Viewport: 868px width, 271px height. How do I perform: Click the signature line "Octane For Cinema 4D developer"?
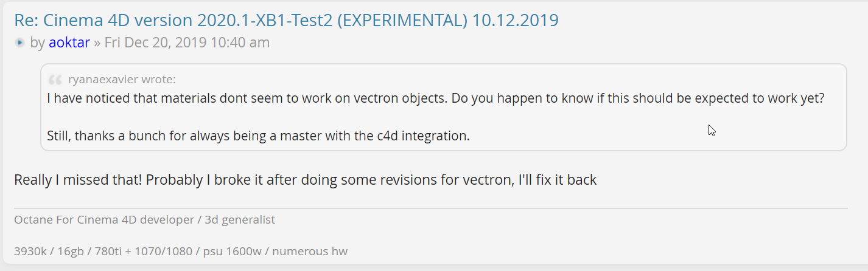click(x=103, y=219)
